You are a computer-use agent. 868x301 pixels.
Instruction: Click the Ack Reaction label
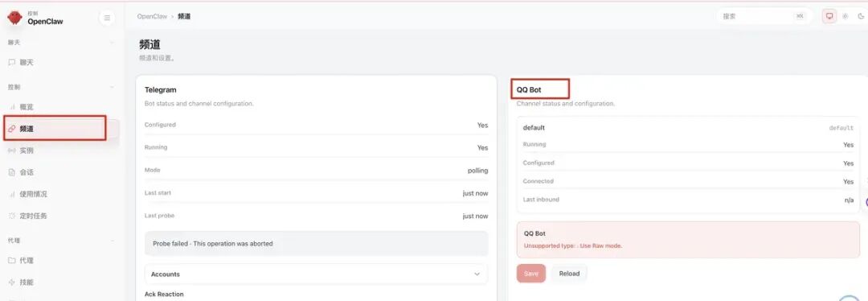[x=164, y=294]
